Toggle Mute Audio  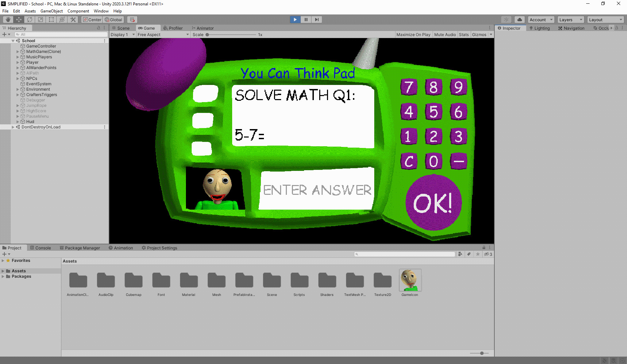pyautogui.click(x=445, y=34)
